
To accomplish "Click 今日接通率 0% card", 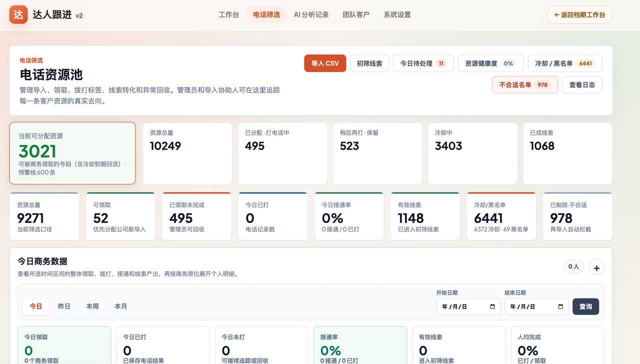I will (x=349, y=216).
